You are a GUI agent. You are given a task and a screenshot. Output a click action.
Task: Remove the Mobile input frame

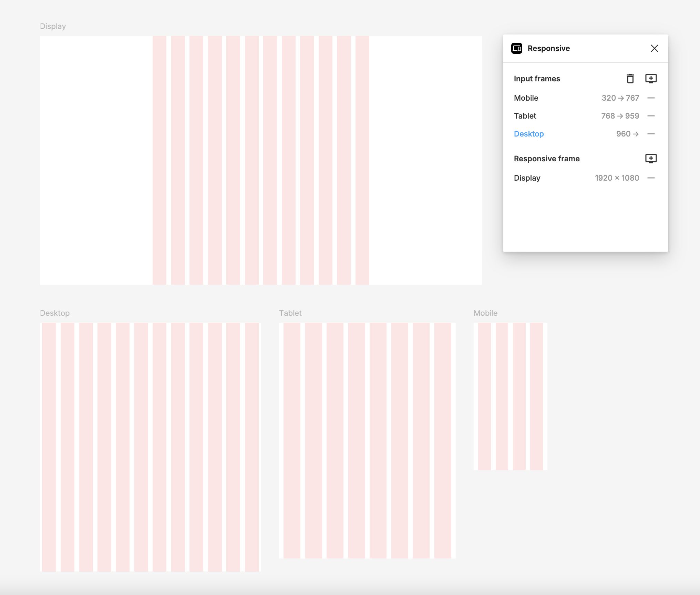651,98
